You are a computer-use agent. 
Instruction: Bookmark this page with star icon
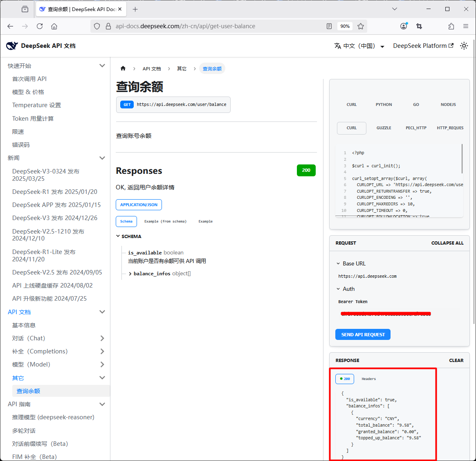361,27
